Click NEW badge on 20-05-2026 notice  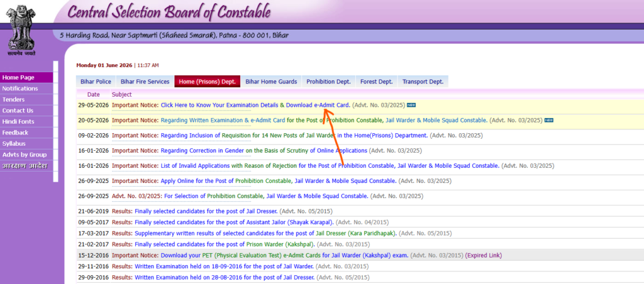click(x=548, y=120)
